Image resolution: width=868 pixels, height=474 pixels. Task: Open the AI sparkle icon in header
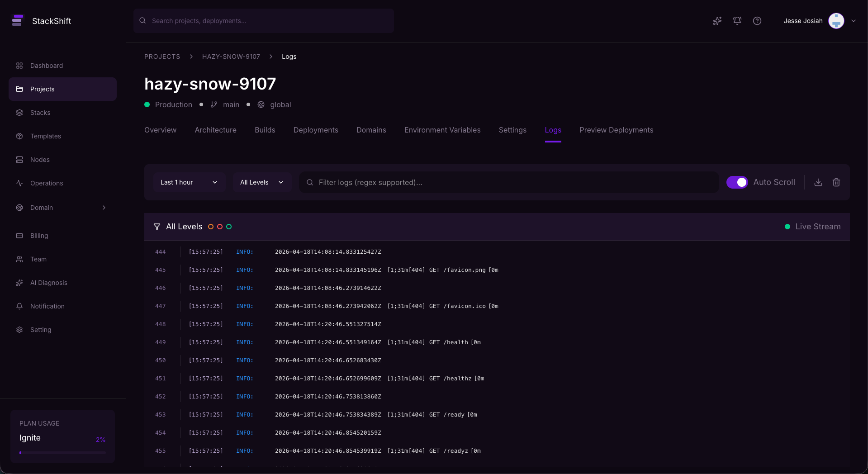click(x=717, y=21)
